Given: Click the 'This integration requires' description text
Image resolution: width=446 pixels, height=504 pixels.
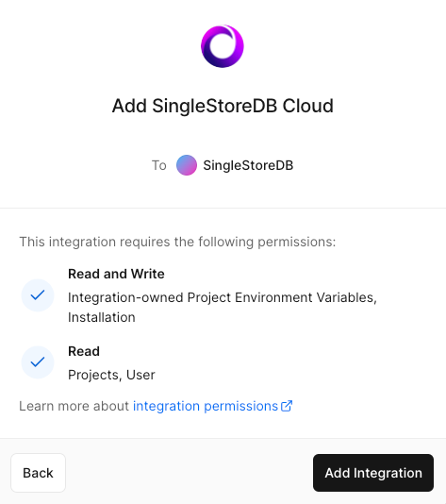Looking at the screenshot, I should click(x=177, y=242).
